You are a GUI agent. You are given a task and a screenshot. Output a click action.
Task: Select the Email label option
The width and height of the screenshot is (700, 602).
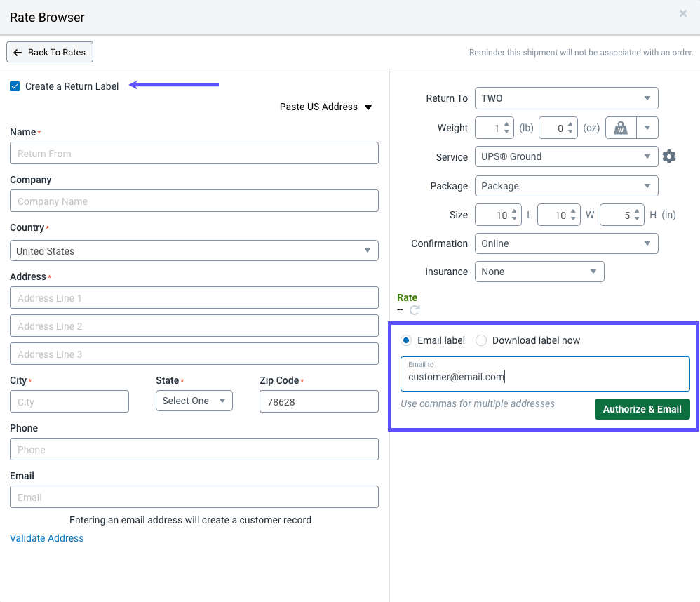(x=405, y=340)
